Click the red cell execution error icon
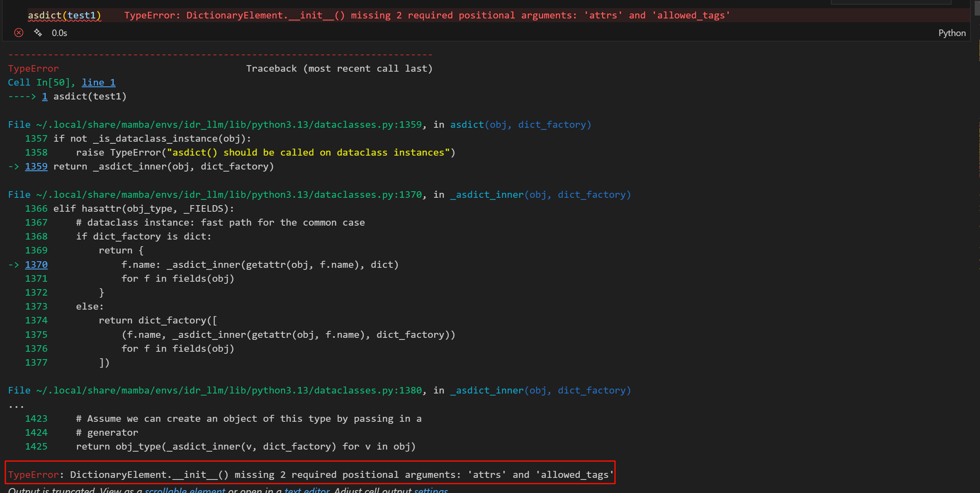Viewport: 980px width, 493px height. pyautogui.click(x=19, y=33)
